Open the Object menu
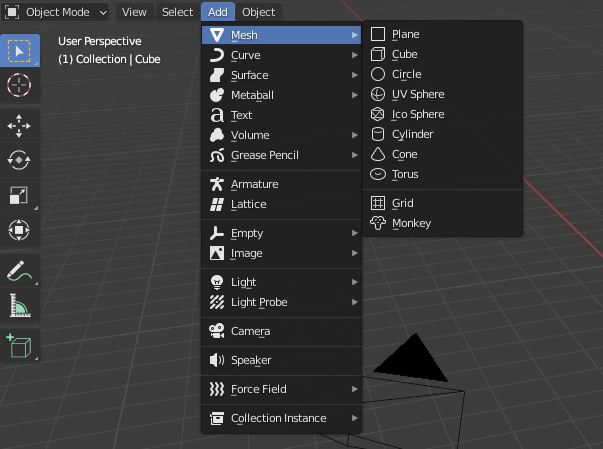603x449 pixels. 258,12
